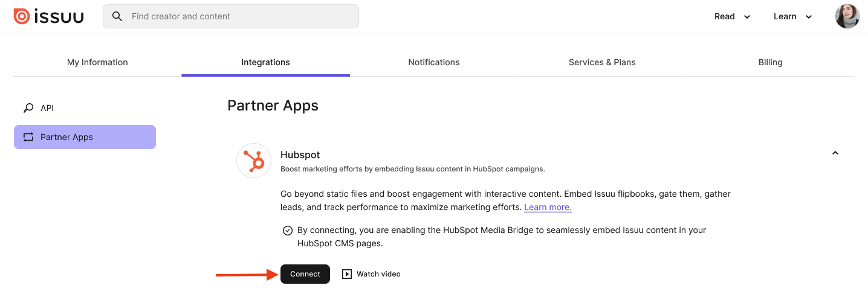Open the Learn dropdown menu

[793, 16]
